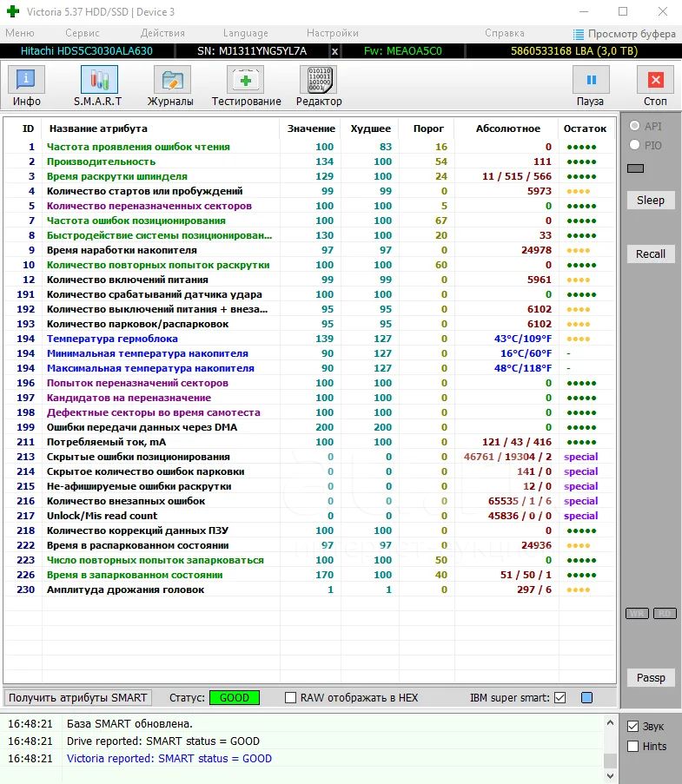Viewport: 682px width, 784px height.
Task: Click the Fw: MEAOA5C0 firmware label
Action: [x=403, y=51]
